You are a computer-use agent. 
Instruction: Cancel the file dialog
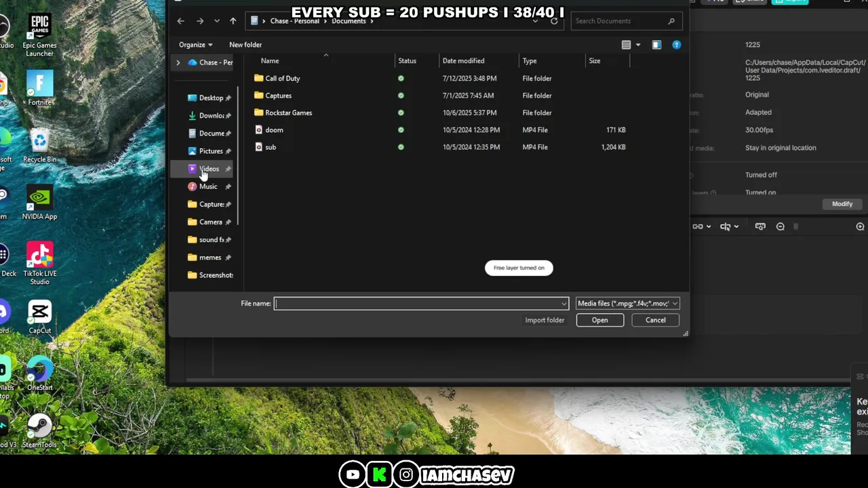[655, 320]
